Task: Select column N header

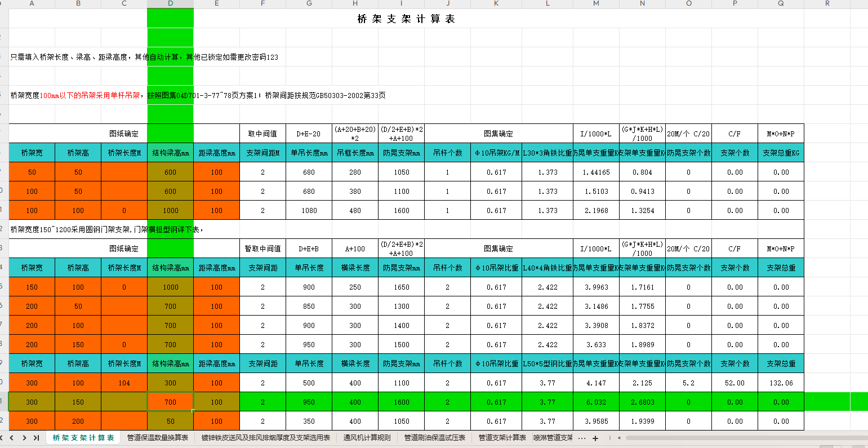Action: [642, 4]
